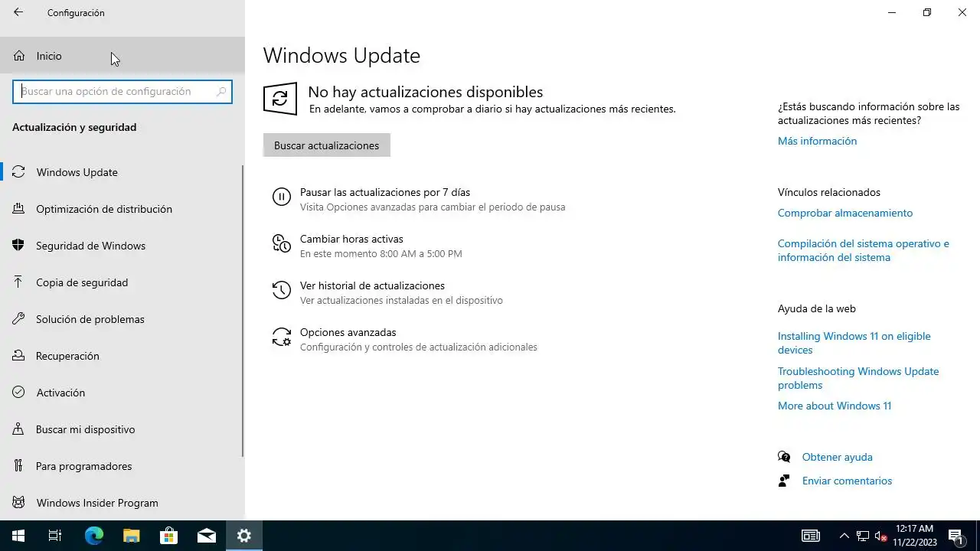
Task: Click the pause icon for pausing updates
Action: point(282,197)
